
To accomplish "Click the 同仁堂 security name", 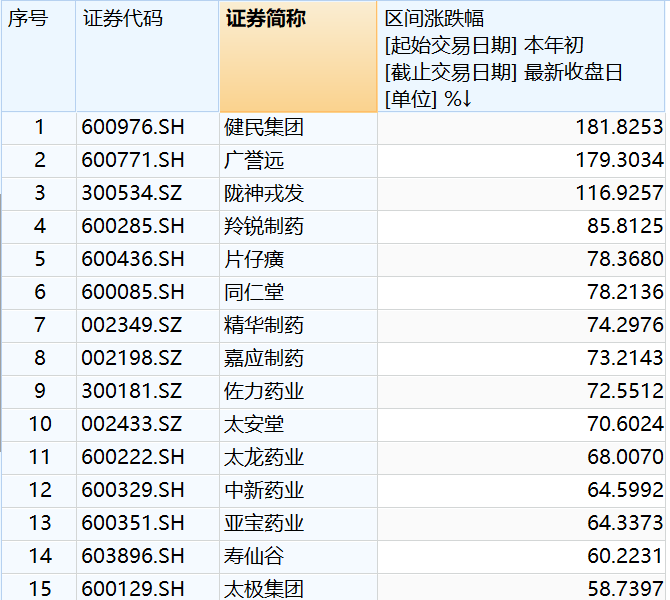I will 254,292.
